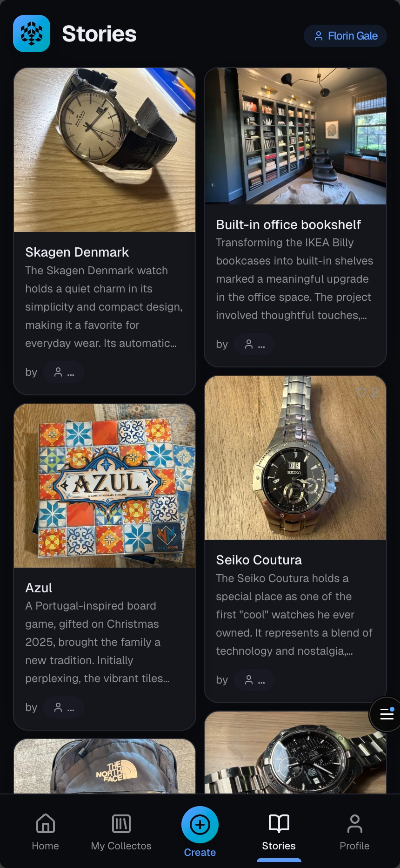This screenshot has height=868, width=400.
Task: Click author chip on Azul card
Action: point(64,708)
